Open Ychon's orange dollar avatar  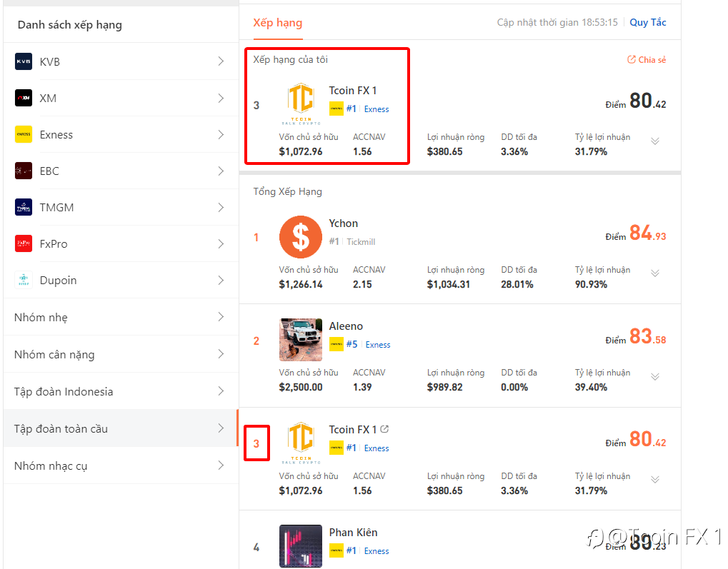[x=300, y=237]
